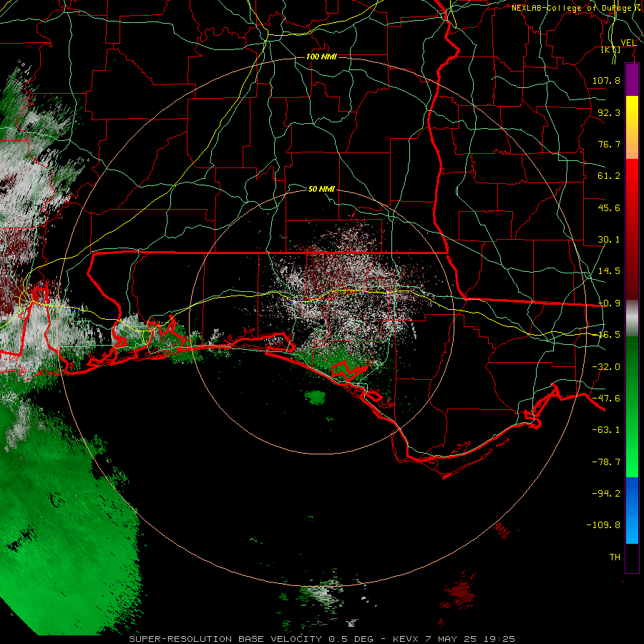644x644 pixels.
Task: Click the purple segment of the color bar
Action: (632, 79)
